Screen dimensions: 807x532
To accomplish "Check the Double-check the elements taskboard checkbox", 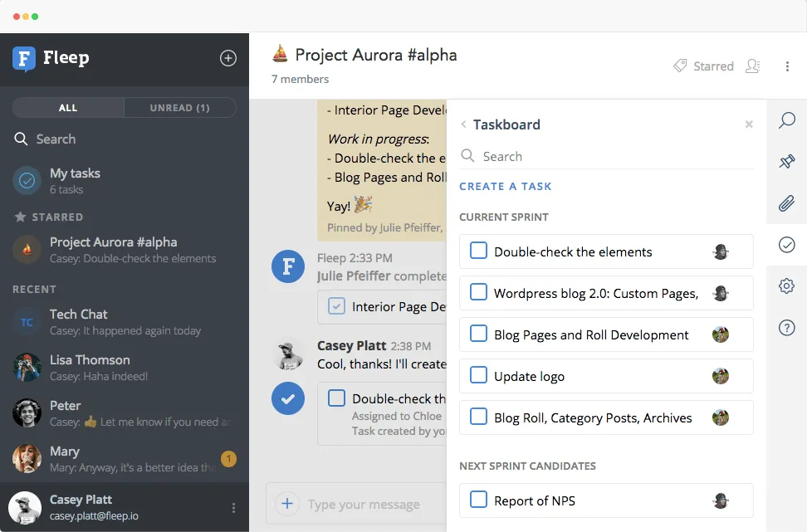I will click(x=479, y=251).
